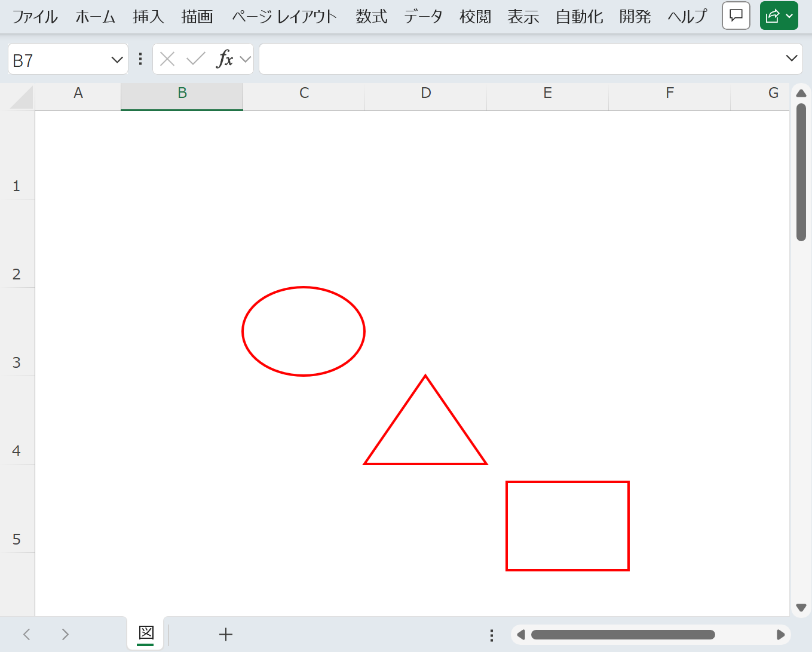Click the previous sheet arrow
Screen dimensions: 812x652
27,634
